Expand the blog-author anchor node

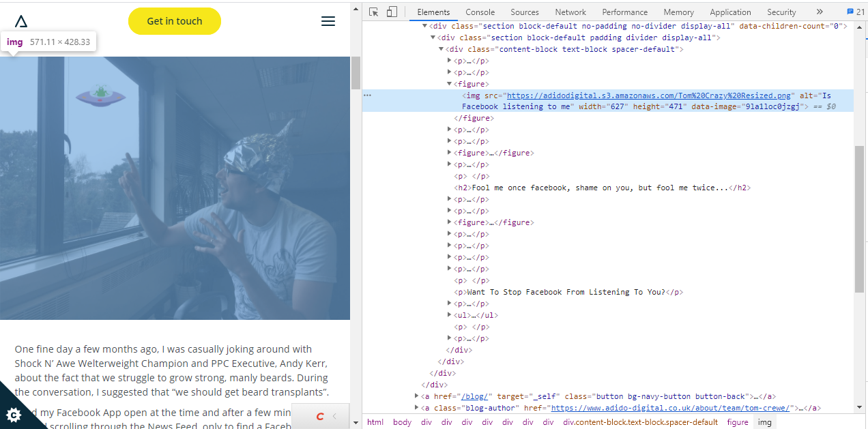tap(417, 408)
